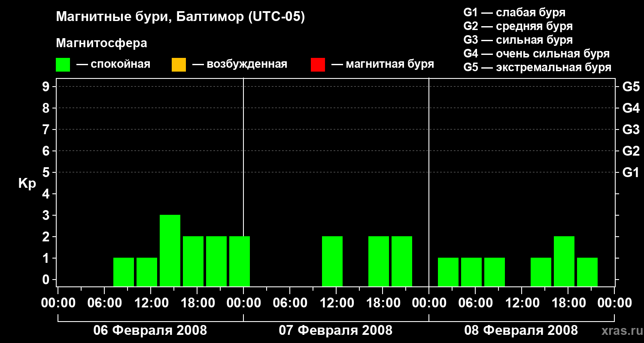This screenshot has width=644, height=343.
Task: Click the leftmost '00:00' time label
Action: pyautogui.click(x=58, y=303)
